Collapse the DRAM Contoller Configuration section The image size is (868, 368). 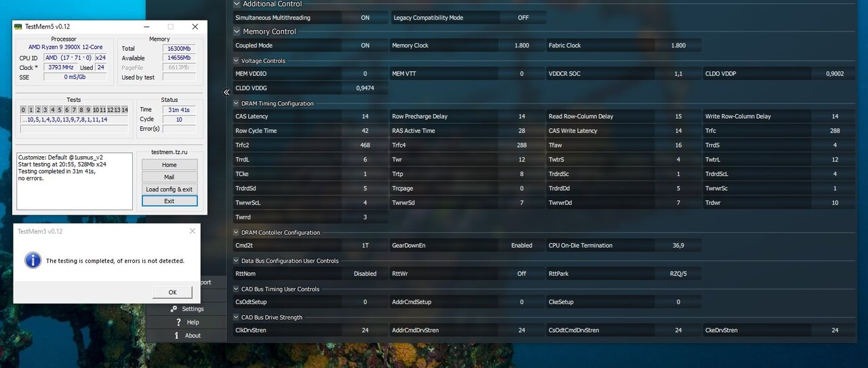point(236,232)
